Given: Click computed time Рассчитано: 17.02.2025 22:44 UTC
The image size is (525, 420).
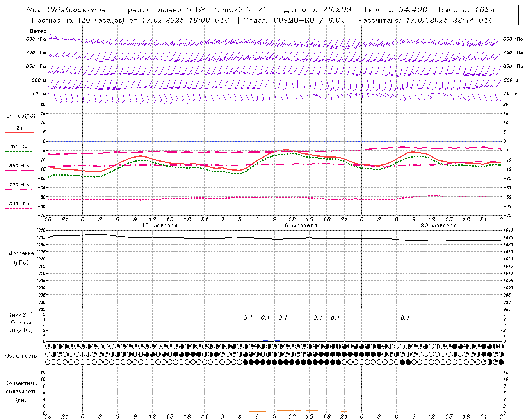Looking at the screenshot, I should tap(426, 20).
